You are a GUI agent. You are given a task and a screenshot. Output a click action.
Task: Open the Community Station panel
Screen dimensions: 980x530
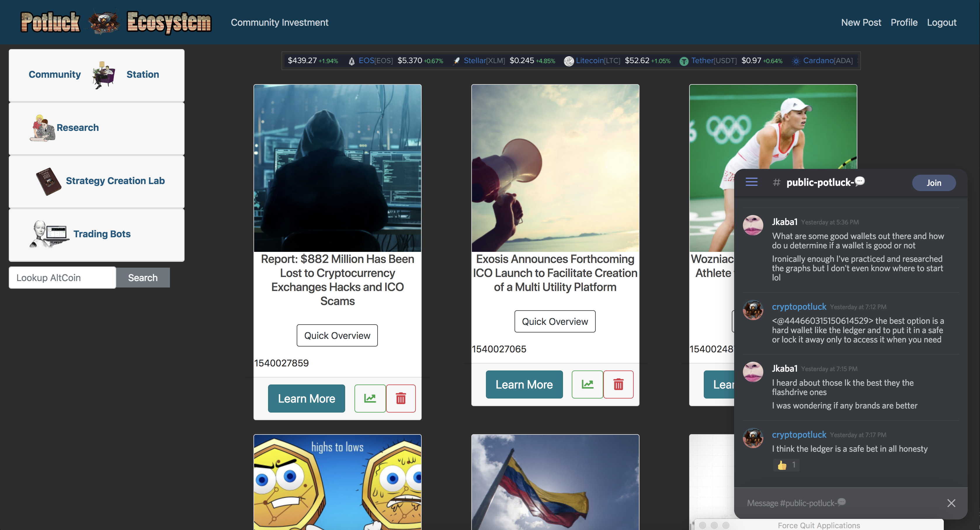[97, 75]
